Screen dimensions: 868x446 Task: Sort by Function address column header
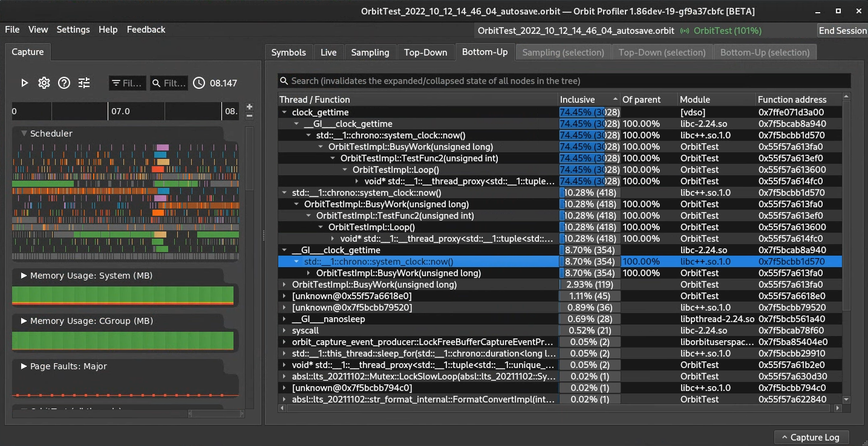798,100
